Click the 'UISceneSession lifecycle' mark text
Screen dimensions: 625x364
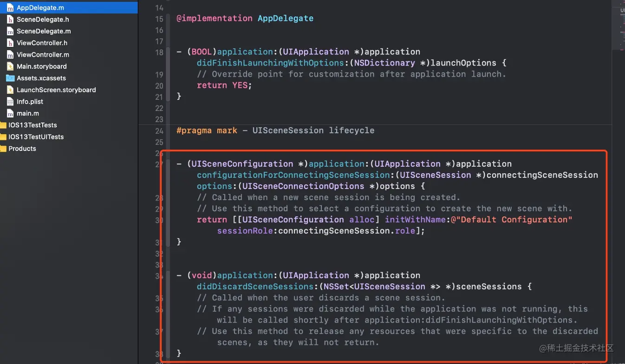313,130
